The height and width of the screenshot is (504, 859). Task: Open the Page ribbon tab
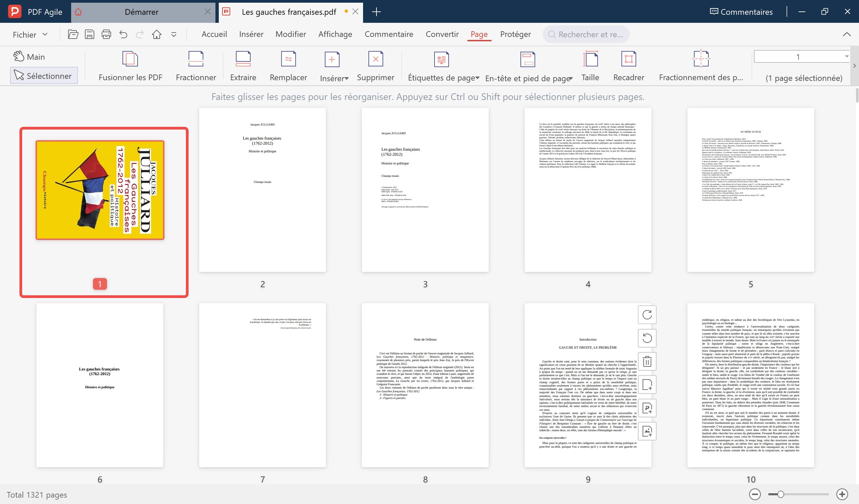(479, 34)
